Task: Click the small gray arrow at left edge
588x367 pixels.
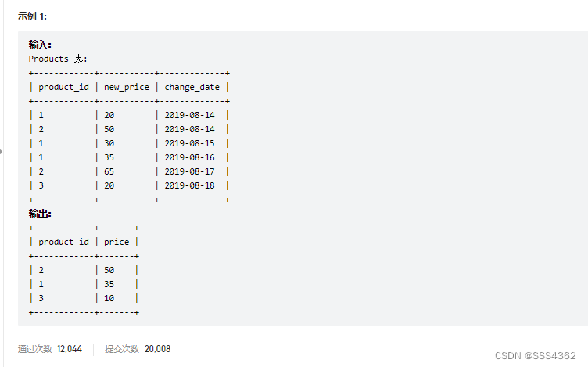Action: tap(2, 152)
